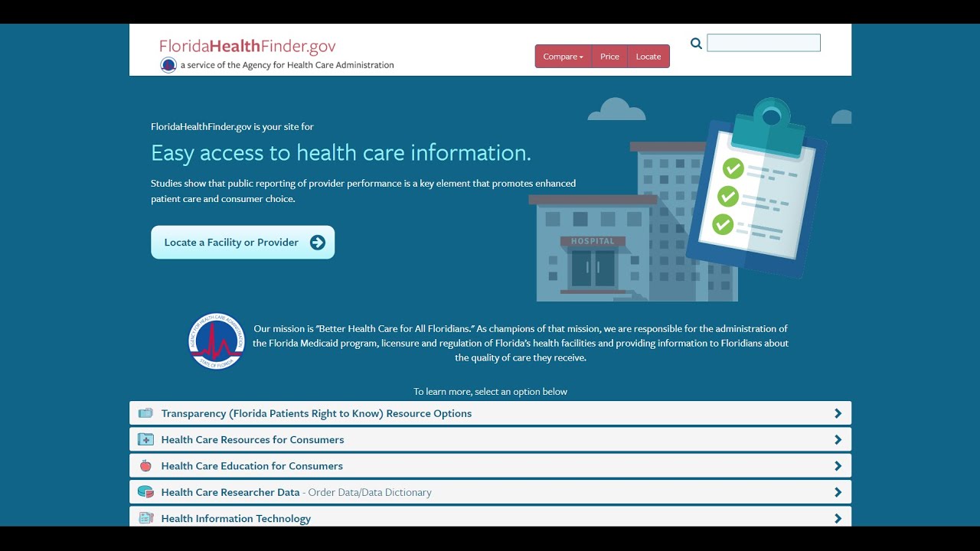Open Health Information Technology link

click(236, 518)
